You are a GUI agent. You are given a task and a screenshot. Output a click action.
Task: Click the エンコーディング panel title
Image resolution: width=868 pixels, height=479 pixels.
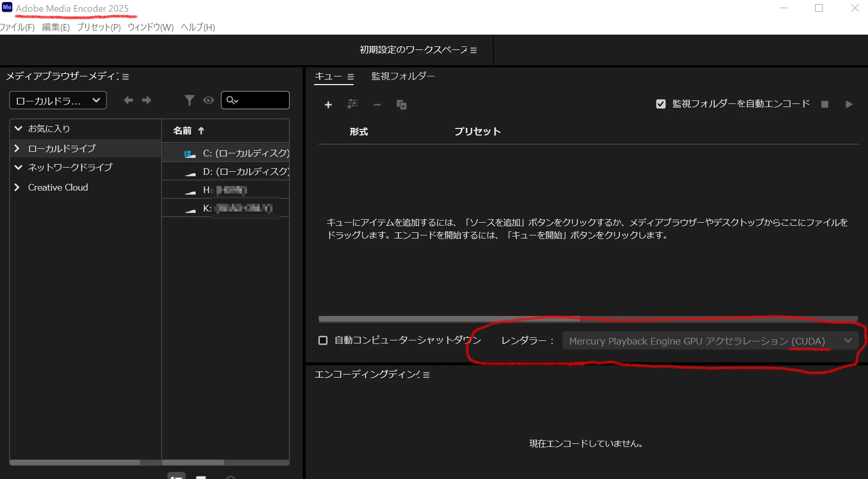coord(367,375)
